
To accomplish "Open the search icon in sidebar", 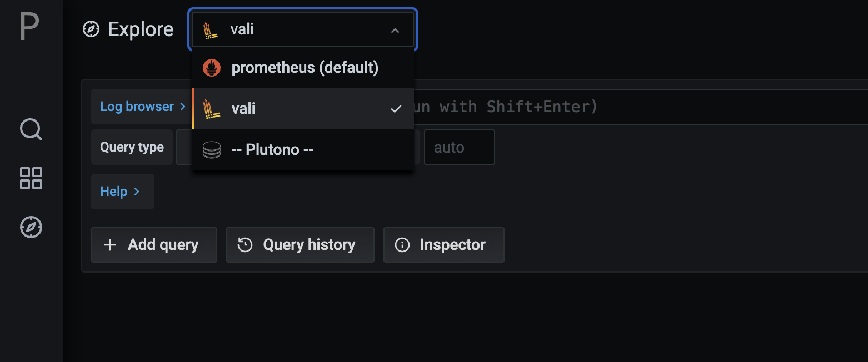I will 31,130.
